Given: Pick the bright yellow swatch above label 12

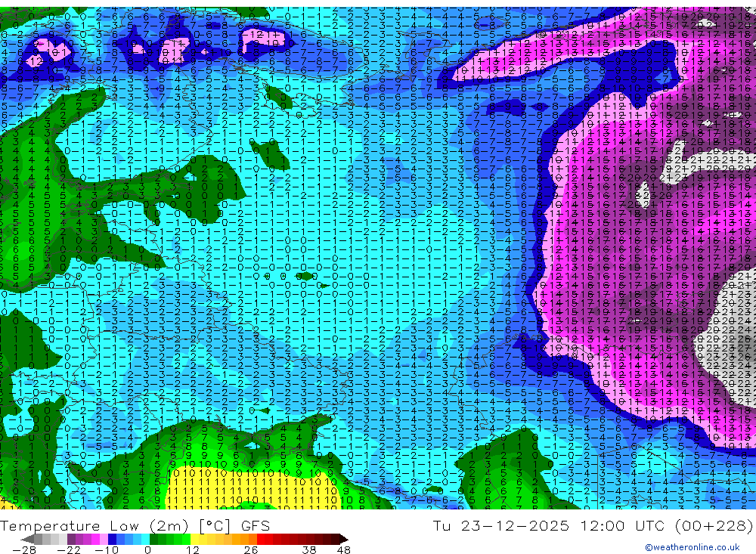Looking at the screenshot, I should pos(195,540).
